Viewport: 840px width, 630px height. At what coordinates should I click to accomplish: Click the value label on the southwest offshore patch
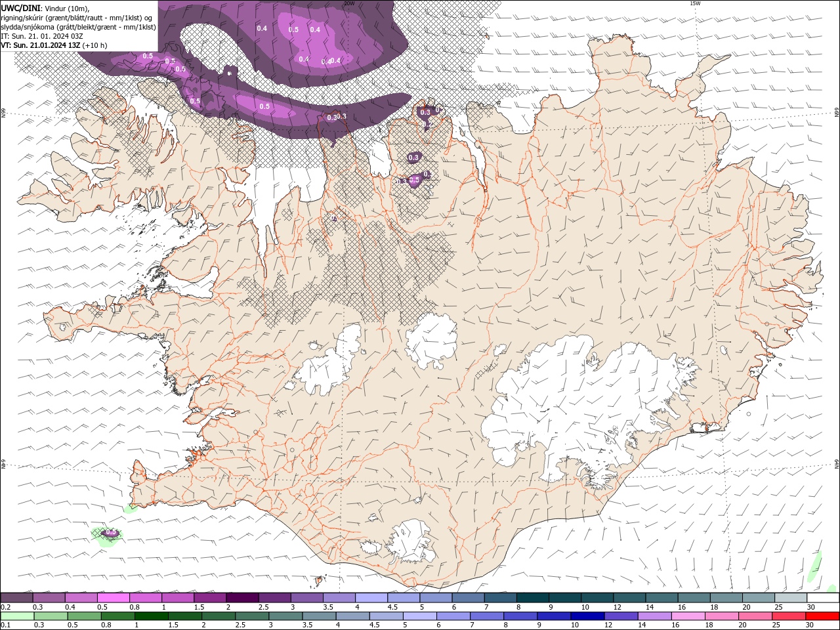111,533
